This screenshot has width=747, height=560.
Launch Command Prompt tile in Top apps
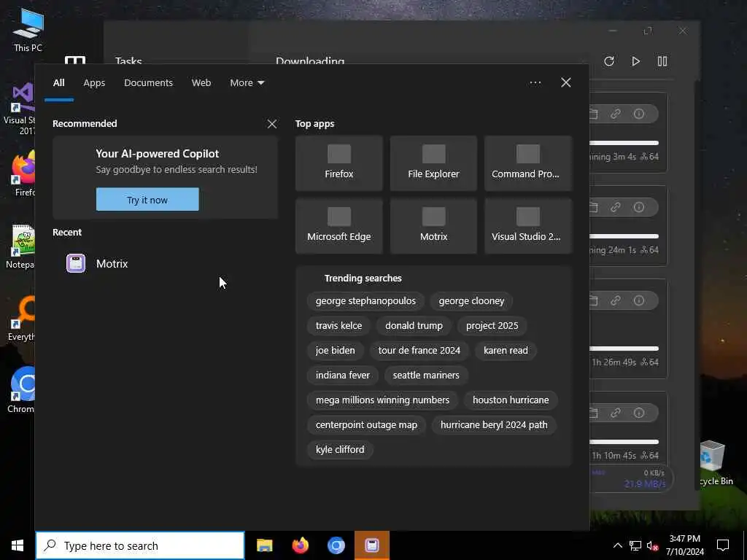[528, 163]
